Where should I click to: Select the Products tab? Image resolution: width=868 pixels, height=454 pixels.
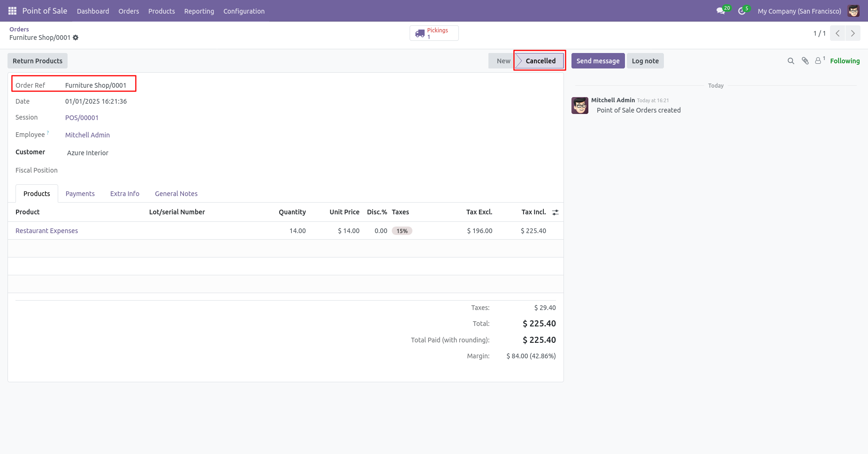pos(37,194)
